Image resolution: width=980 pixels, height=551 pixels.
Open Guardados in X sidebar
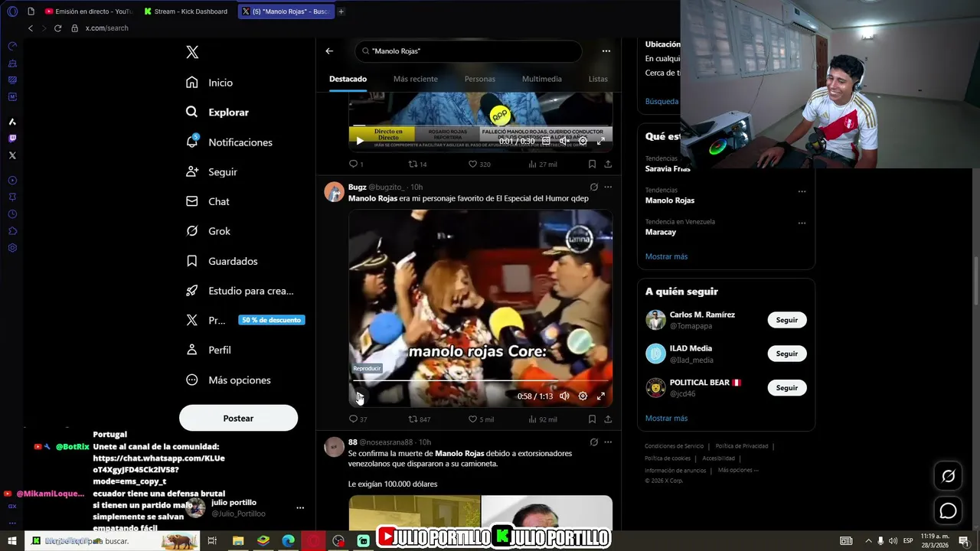[x=222, y=261]
